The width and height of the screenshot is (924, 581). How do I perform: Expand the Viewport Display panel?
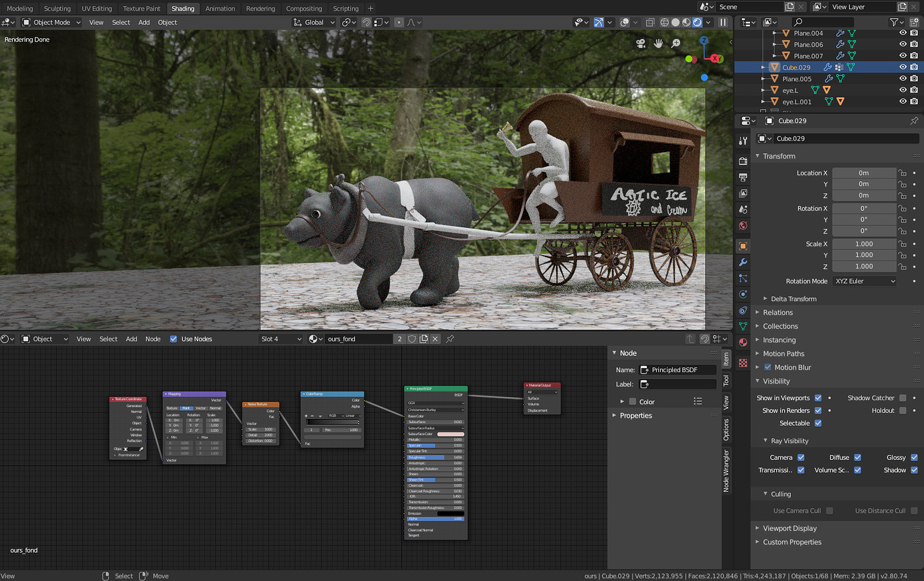pyautogui.click(x=790, y=528)
